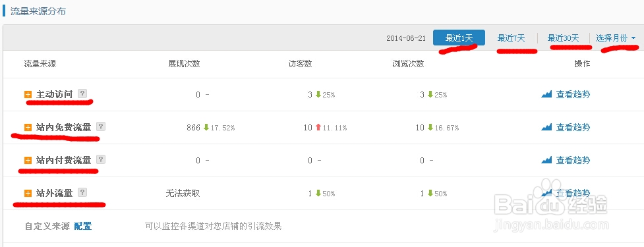Open help icon next to 站外流量
This screenshot has width=644, height=247.
tap(82, 192)
